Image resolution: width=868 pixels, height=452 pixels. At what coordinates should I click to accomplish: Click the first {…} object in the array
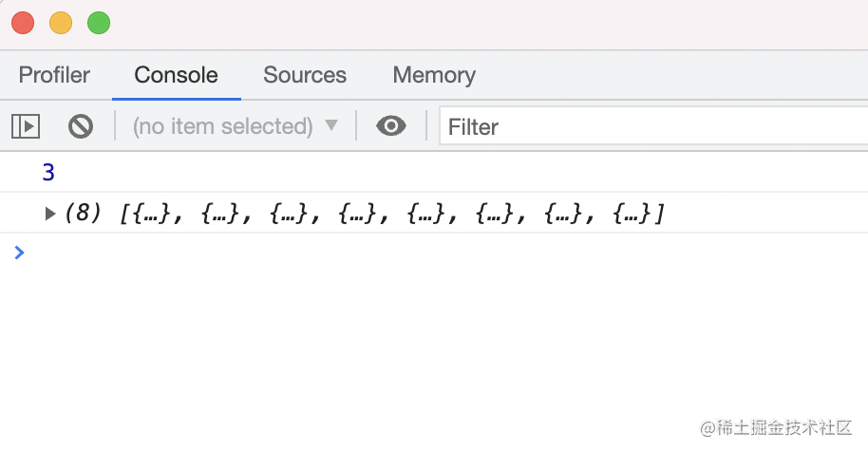(x=148, y=214)
